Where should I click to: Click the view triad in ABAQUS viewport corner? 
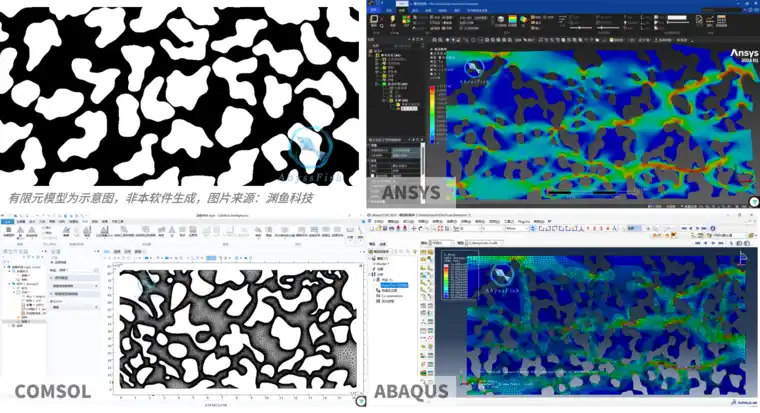pyautogui.click(x=743, y=257)
